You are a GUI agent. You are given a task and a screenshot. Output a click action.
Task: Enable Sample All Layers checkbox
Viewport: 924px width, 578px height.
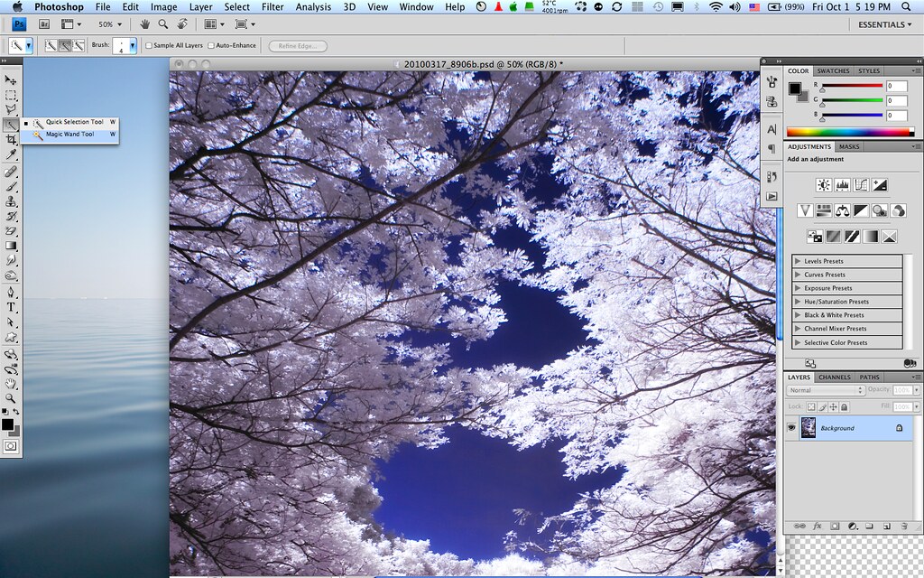coord(149,45)
